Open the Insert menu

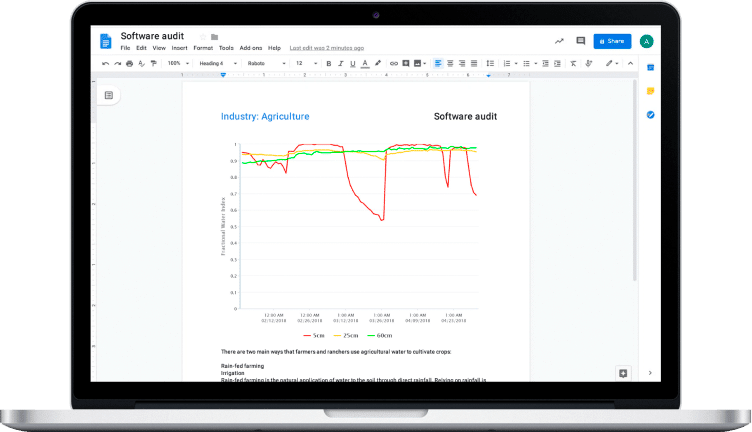(x=179, y=48)
